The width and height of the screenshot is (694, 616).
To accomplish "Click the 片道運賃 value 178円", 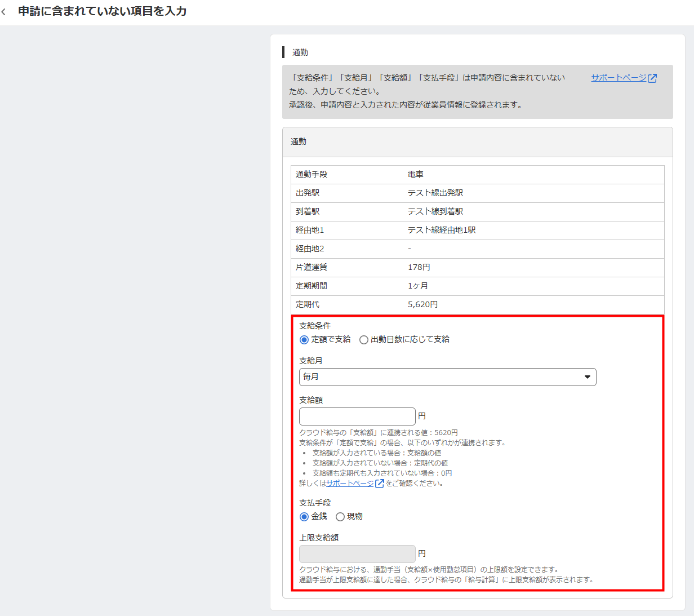I will click(419, 268).
